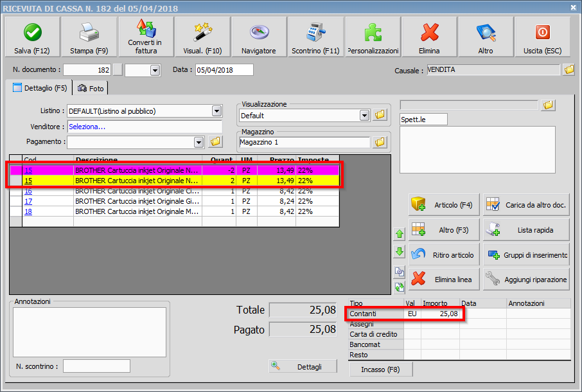The image size is (582, 392).
Task: Expand the Visualizzazione Default dropdown
Action: (x=364, y=116)
